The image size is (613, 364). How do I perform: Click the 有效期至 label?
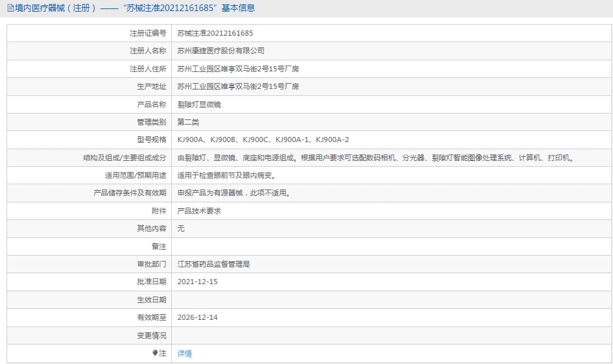152,317
